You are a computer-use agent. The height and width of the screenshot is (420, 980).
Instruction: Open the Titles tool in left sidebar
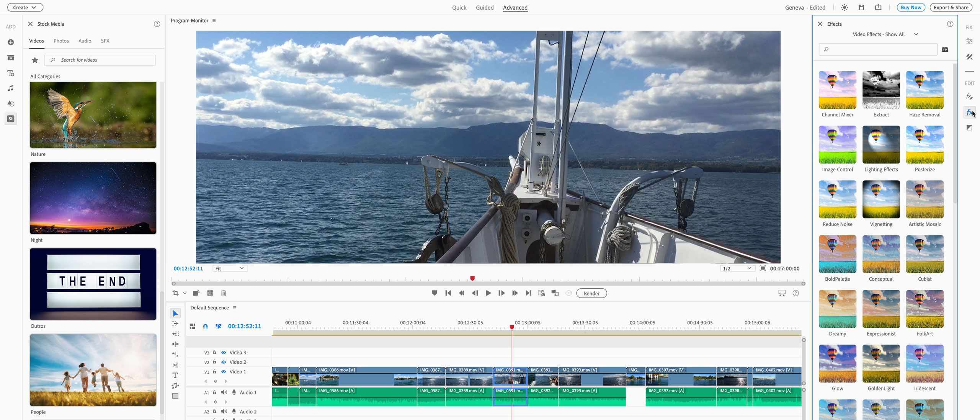11,73
